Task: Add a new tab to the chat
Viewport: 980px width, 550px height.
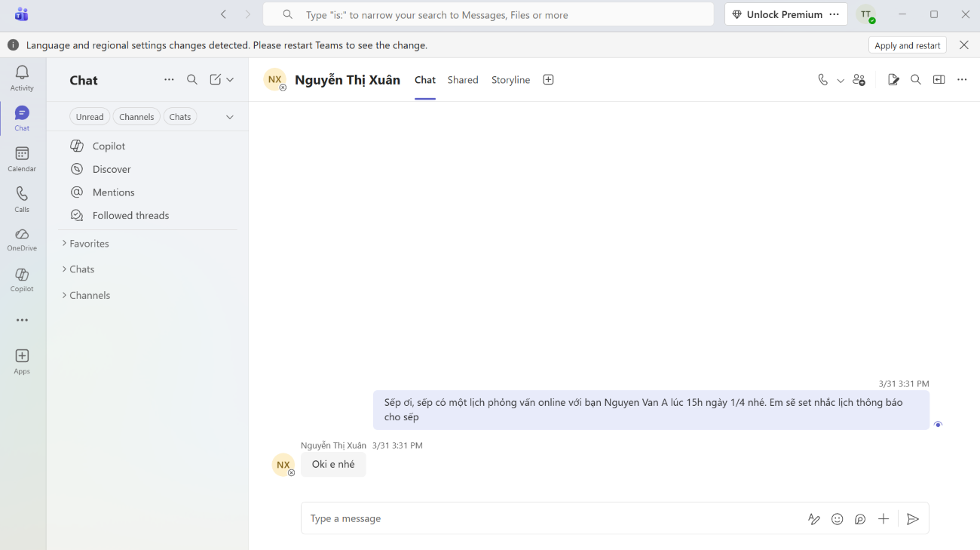Action: coord(548,80)
